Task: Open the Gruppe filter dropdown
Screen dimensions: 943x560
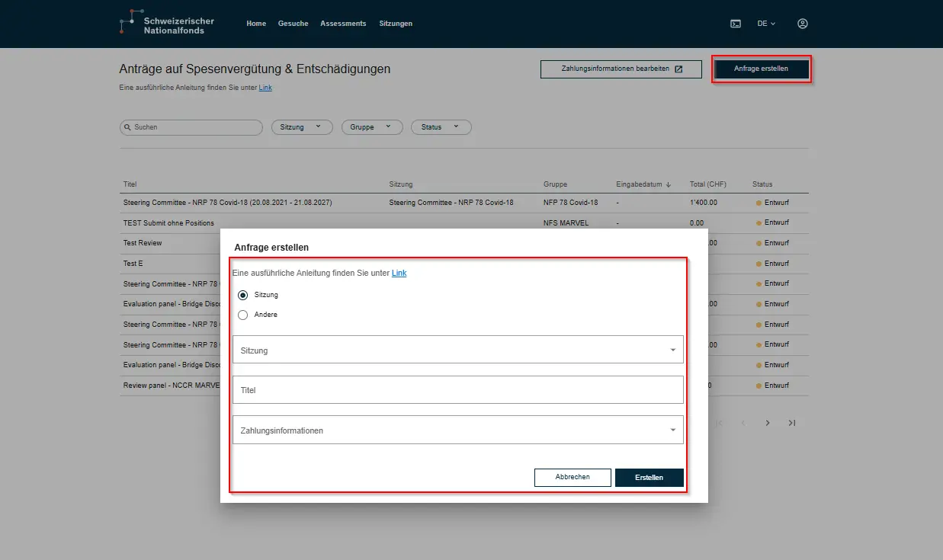Action: click(x=371, y=127)
